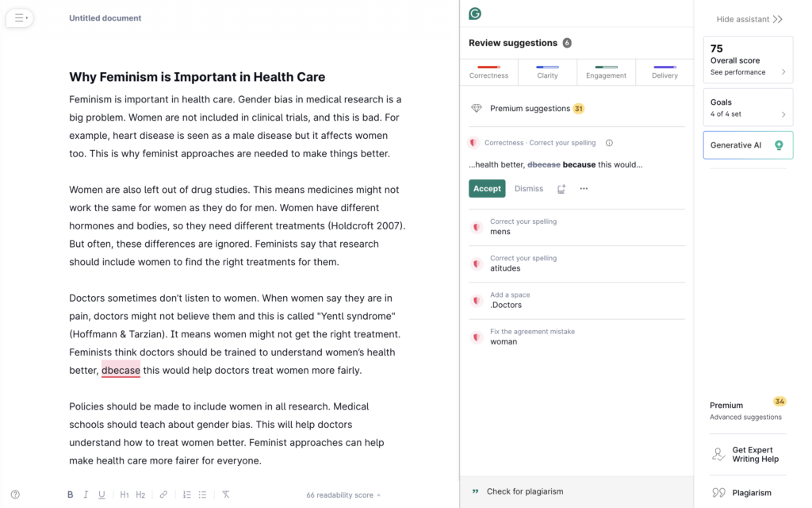Accept the dbecase spelling correction
812x508 pixels.
click(486, 188)
